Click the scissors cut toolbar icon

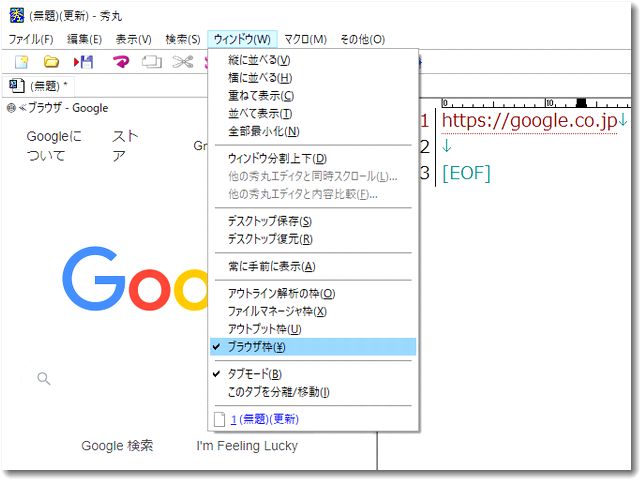coord(181,62)
